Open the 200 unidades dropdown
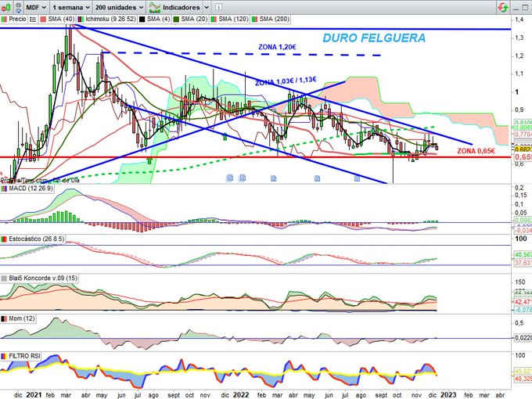 point(119,7)
